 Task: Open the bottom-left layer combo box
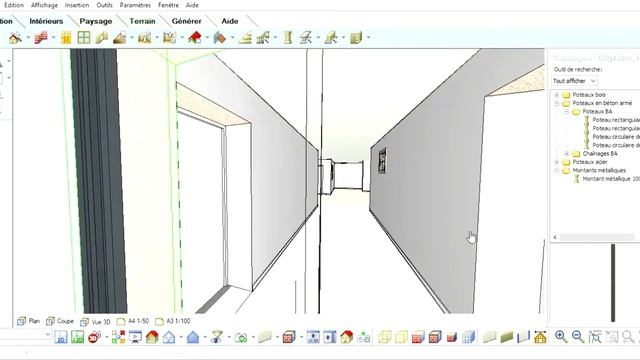[26, 335]
